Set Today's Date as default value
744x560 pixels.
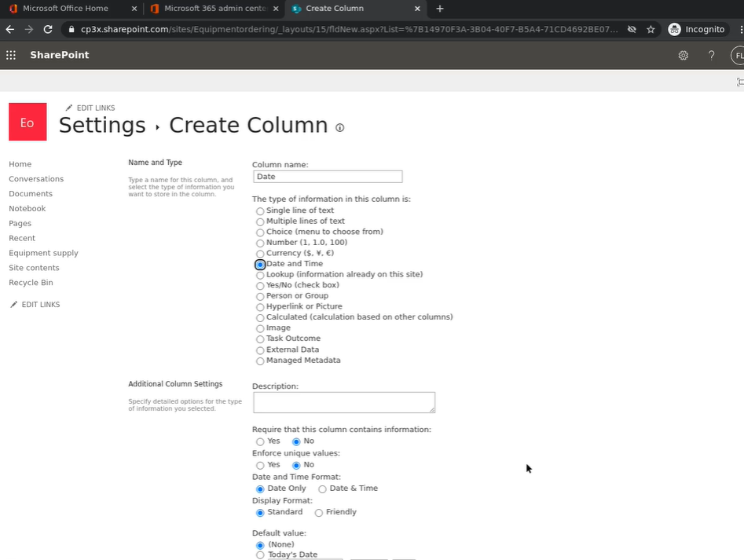click(x=260, y=555)
